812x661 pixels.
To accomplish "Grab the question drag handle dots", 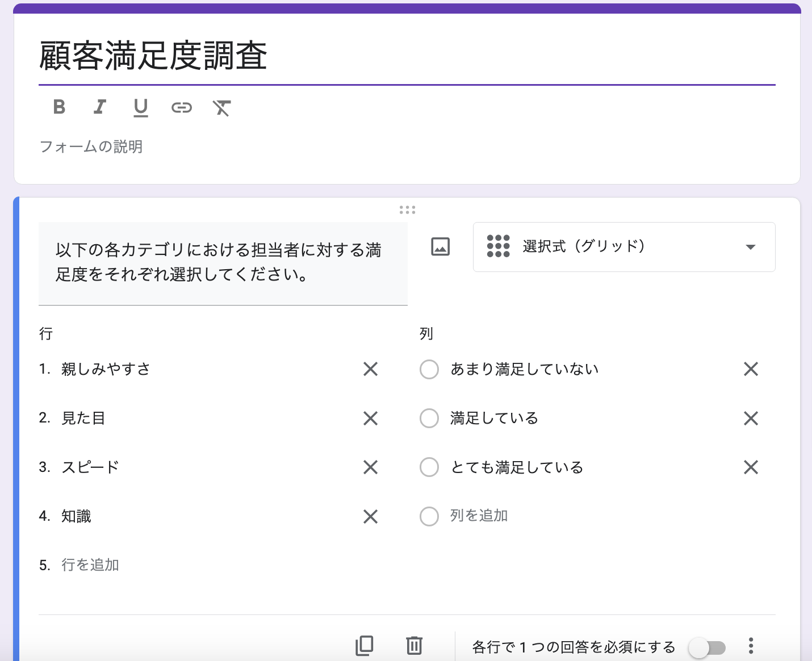I will click(407, 210).
